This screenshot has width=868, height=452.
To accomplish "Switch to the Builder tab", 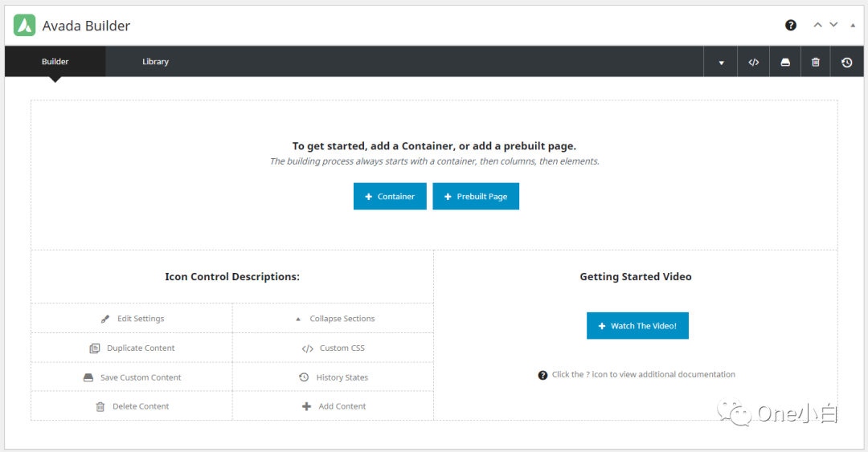I will pos(55,62).
